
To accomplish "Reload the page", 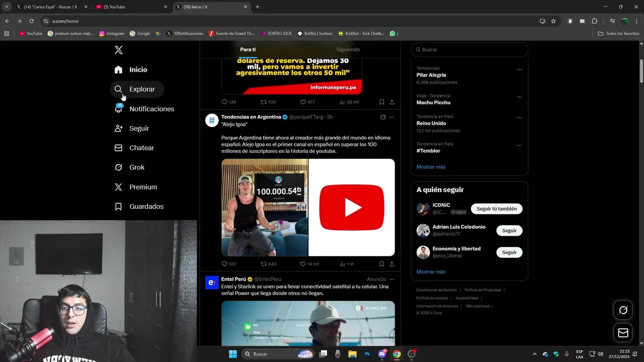I will [31, 21].
